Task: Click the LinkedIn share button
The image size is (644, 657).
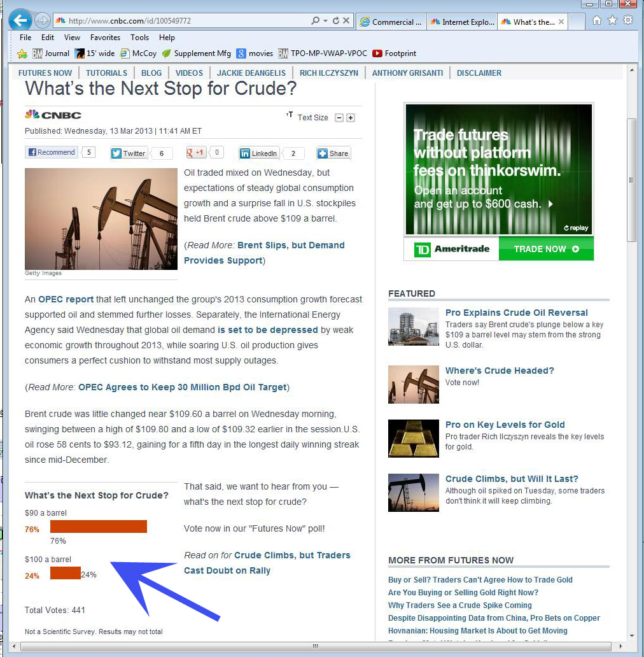Action: click(259, 153)
